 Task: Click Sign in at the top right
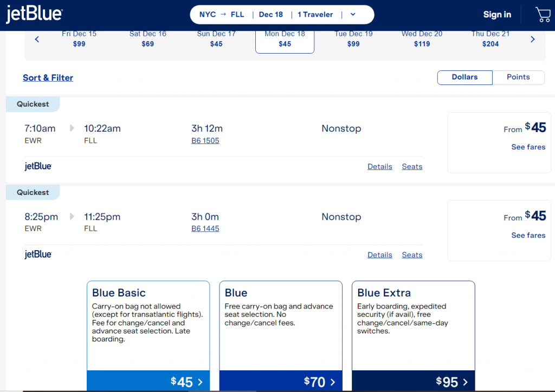(497, 15)
